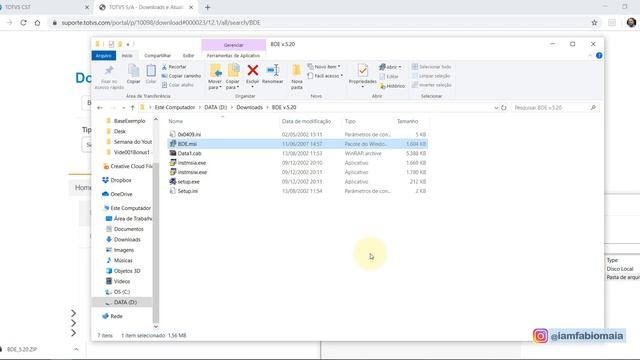The height and width of the screenshot is (360, 640).
Task: Bookmark page with Chrome star icon
Action: coord(594,23)
